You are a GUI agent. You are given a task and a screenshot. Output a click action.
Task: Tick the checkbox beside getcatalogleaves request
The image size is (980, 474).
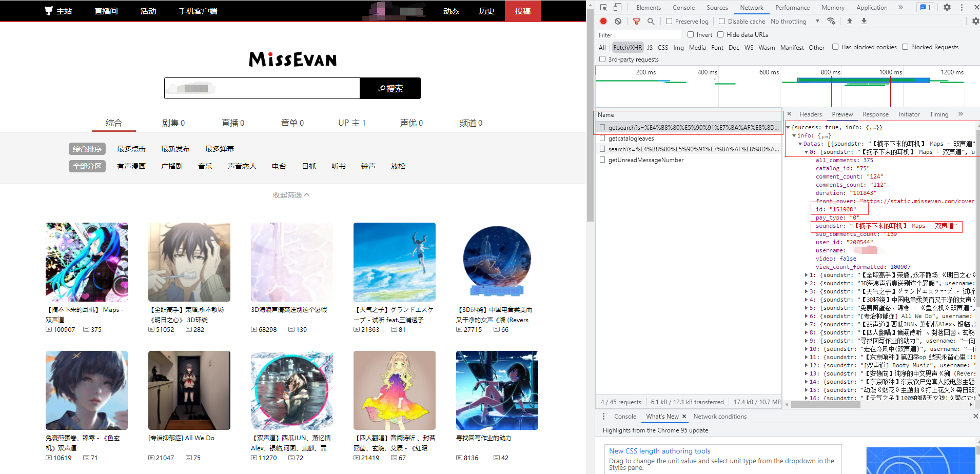pos(602,138)
